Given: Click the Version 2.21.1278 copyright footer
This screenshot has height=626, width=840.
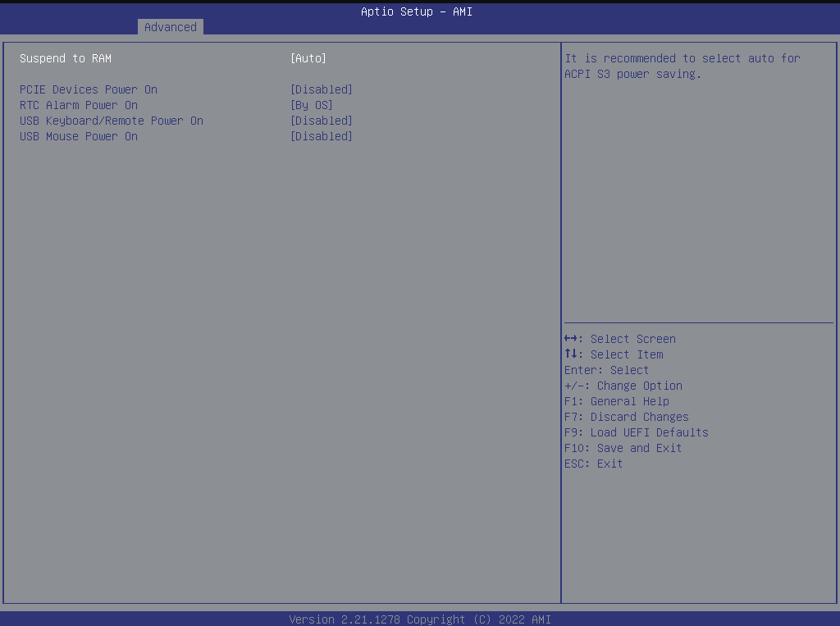Looking at the screenshot, I should [420, 619].
